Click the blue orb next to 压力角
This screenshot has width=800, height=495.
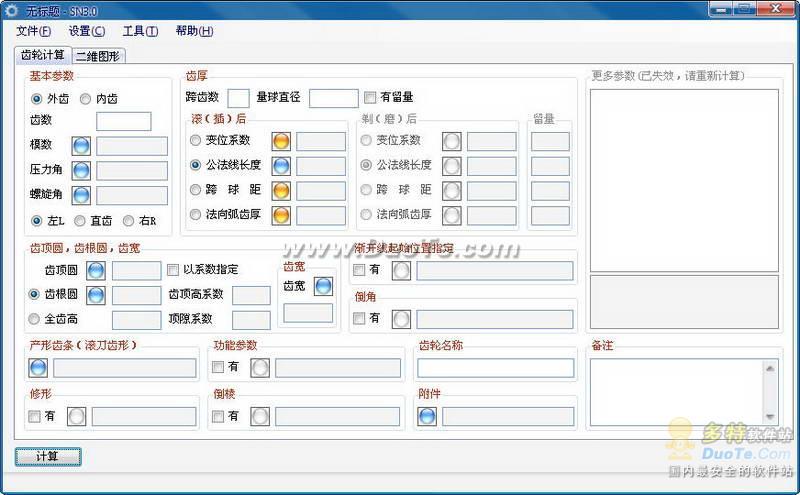point(81,171)
